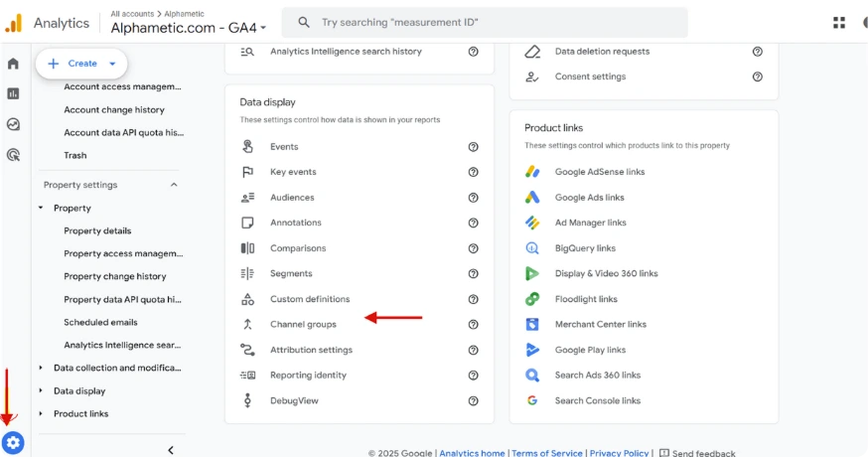Open Reports icon in left rail
The image size is (868, 457).
tap(13, 93)
